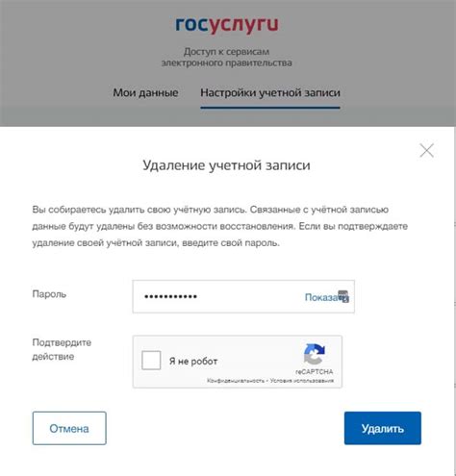Click the reCAPTCHA text under the logo

(x=315, y=372)
